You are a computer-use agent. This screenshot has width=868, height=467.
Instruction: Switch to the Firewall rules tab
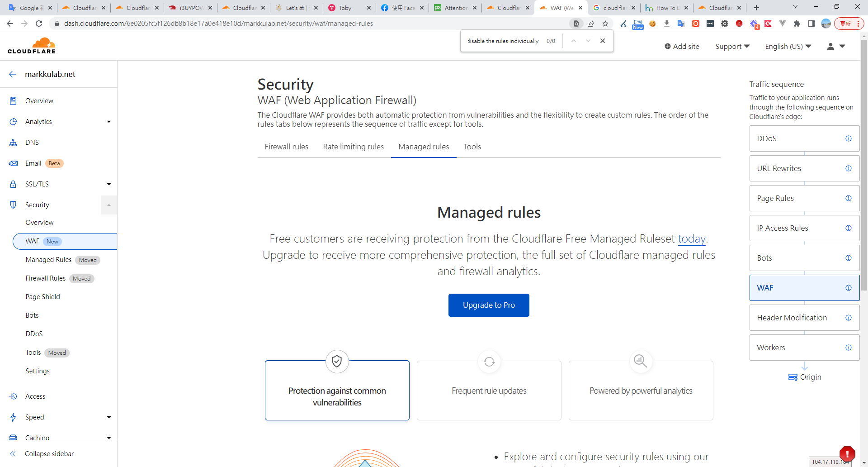pos(286,147)
